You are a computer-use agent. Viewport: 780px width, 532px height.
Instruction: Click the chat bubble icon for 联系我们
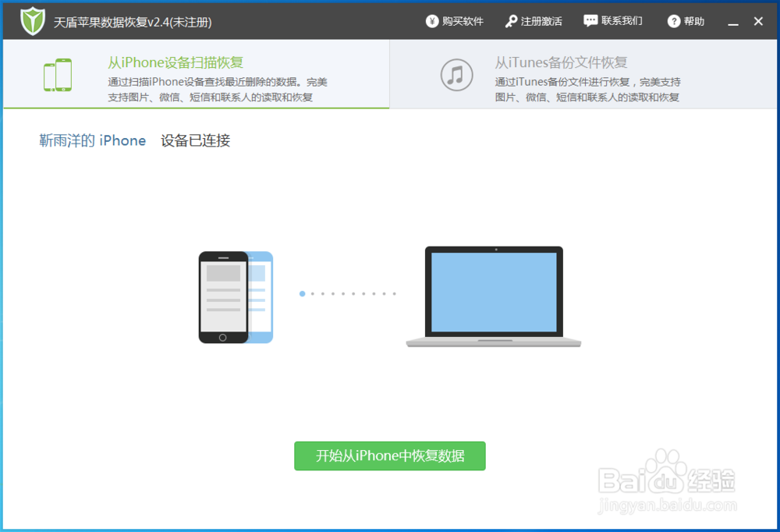coord(589,21)
